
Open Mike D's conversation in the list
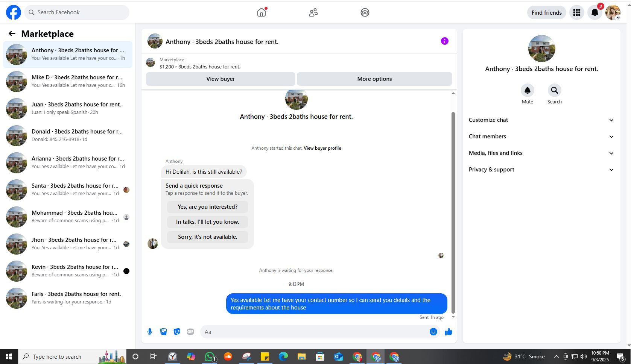click(68, 82)
